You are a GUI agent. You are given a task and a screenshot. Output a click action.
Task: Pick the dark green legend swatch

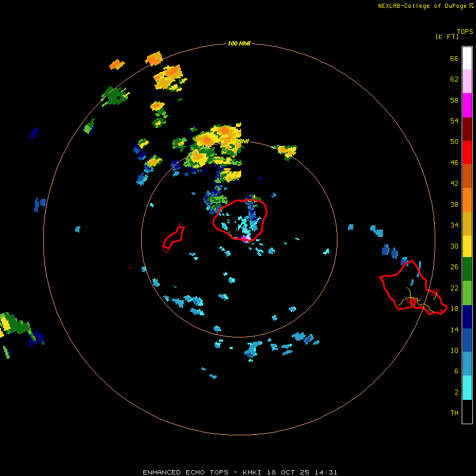(467, 269)
